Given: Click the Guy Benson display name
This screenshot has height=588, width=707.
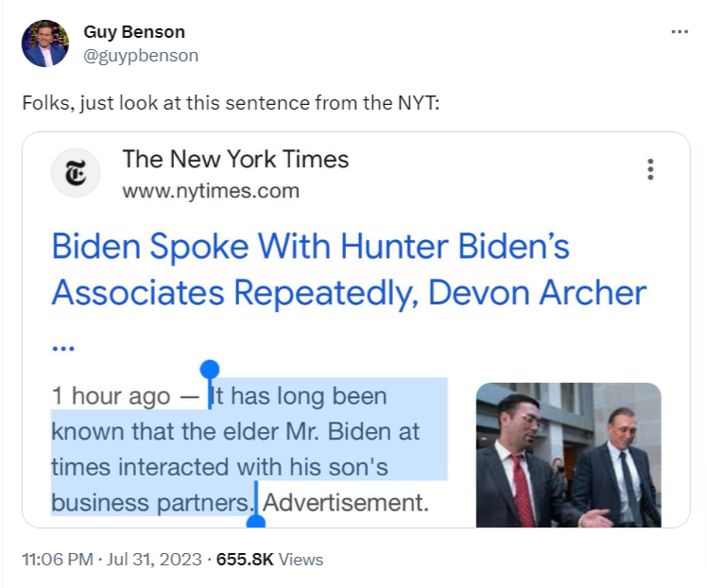Looking at the screenshot, I should (134, 32).
